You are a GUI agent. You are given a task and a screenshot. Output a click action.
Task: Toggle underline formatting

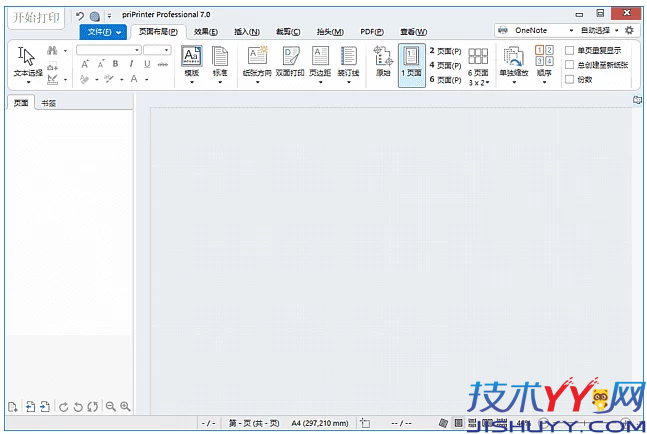click(147, 64)
